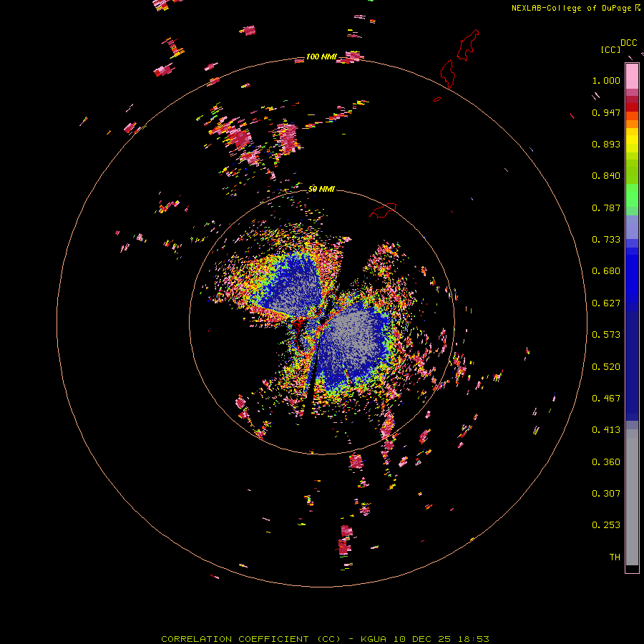The image size is (644, 644).
Task: Click the red island outline touching the 100 NMI ring
Action: 447,74
